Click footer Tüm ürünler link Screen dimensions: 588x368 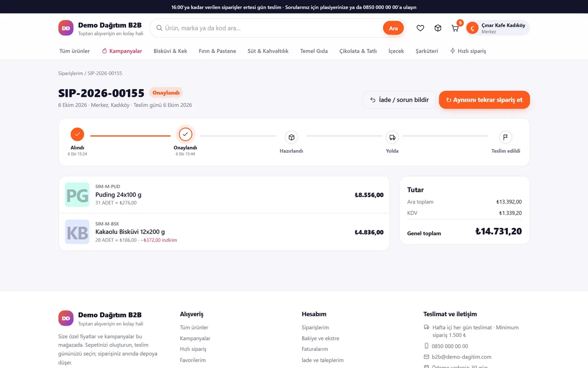click(194, 328)
